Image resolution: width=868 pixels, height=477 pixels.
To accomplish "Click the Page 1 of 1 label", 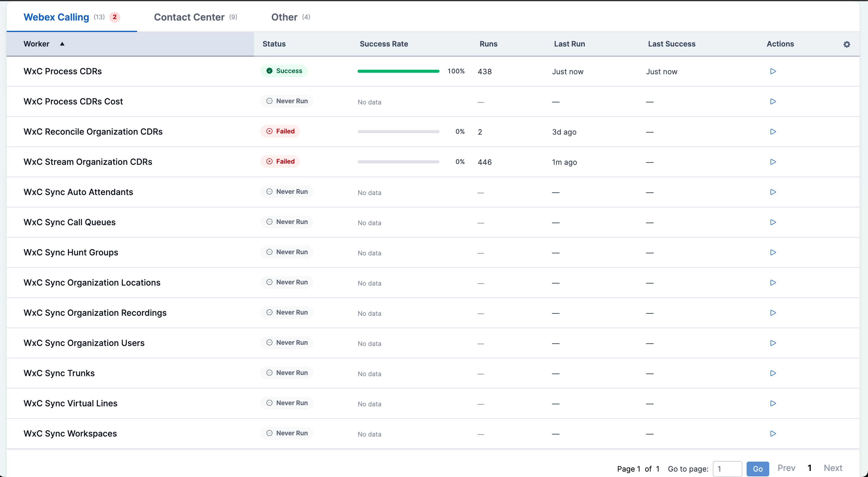I will (x=638, y=469).
